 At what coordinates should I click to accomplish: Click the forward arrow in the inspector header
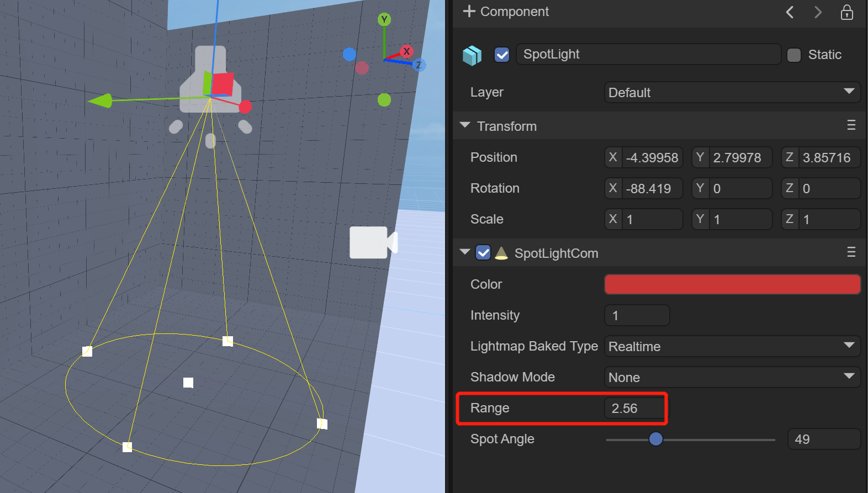pyautogui.click(x=818, y=12)
